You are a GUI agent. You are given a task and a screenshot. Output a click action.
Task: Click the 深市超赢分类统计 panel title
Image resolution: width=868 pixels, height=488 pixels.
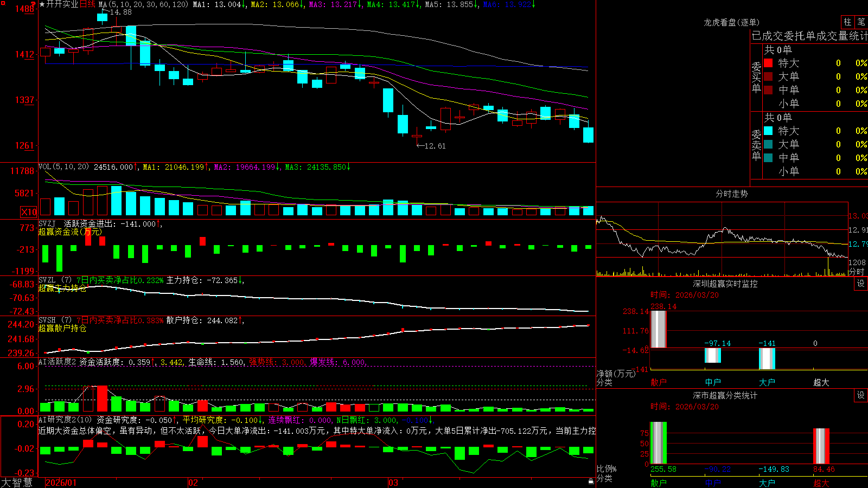725,395
